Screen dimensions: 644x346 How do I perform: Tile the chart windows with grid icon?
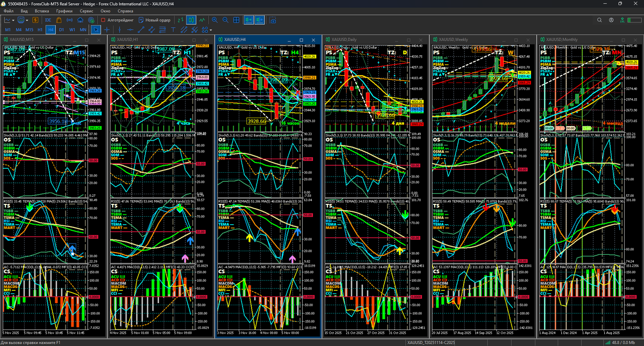coord(236,20)
